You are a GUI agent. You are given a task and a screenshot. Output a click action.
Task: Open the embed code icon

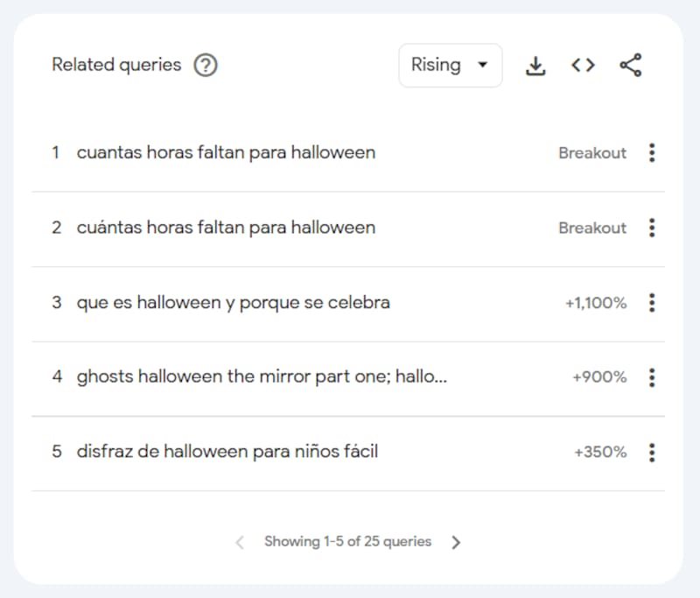(583, 65)
